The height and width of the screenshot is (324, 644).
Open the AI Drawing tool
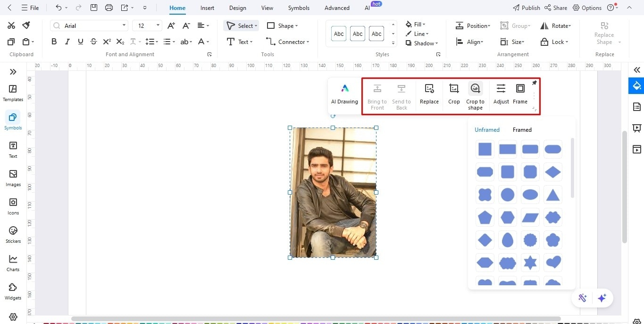[344, 94]
